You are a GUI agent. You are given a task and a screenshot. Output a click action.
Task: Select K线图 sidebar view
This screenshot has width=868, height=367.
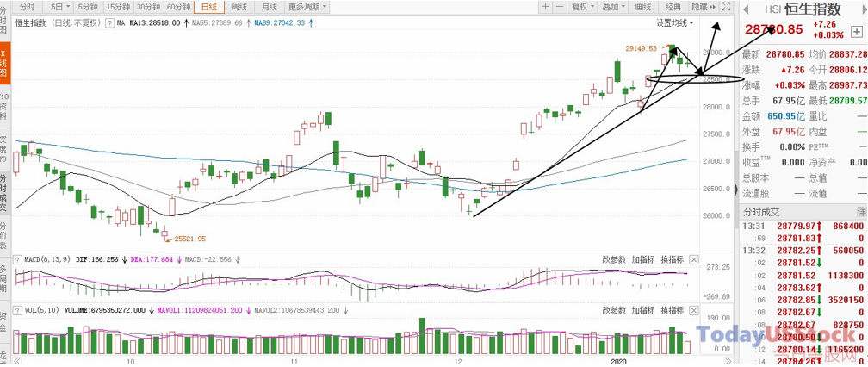(4, 63)
